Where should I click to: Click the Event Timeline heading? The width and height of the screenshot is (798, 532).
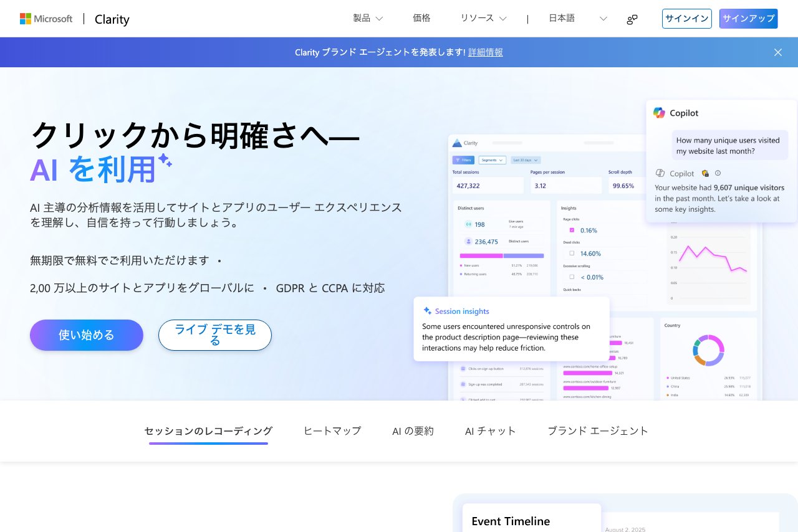(511, 521)
